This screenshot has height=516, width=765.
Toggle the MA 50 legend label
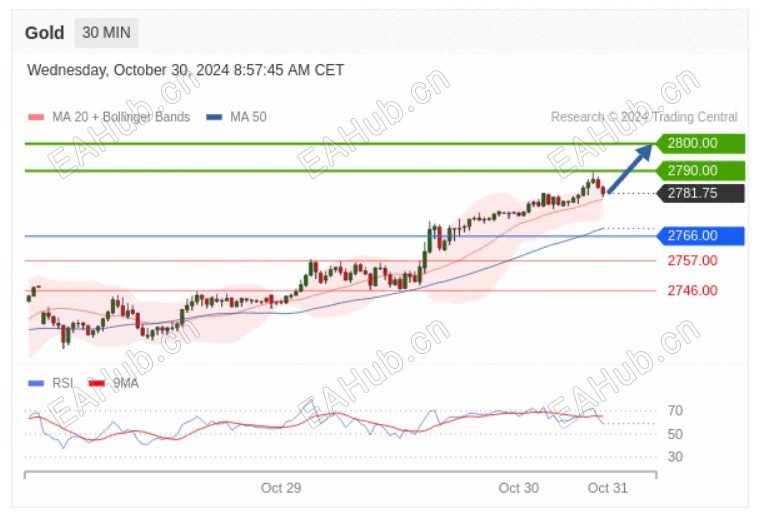248,117
